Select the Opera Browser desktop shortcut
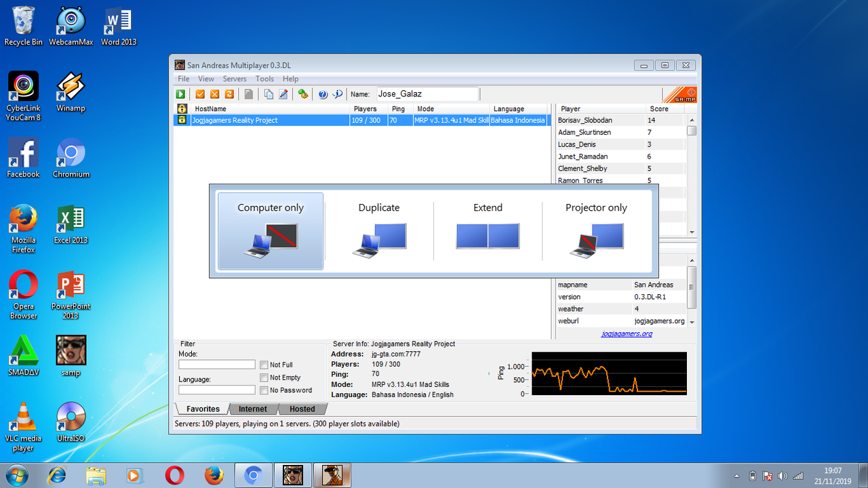 click(x=23, y=295)
